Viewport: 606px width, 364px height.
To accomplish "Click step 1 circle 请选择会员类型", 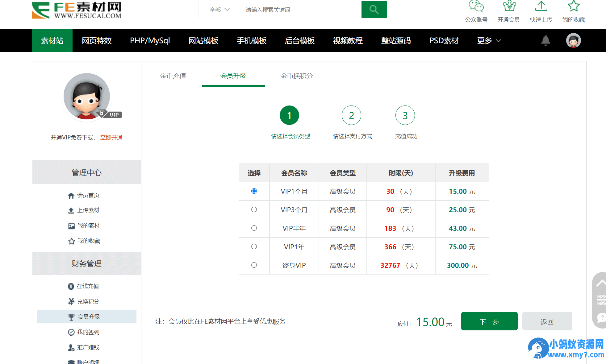I will point(289,115).
